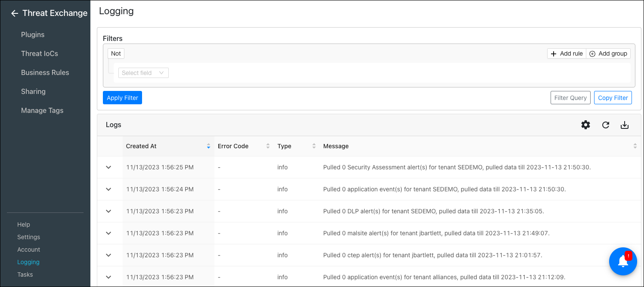Select the alliances application event(s) message
Screen dimensions: 644x287
[444, 277]
